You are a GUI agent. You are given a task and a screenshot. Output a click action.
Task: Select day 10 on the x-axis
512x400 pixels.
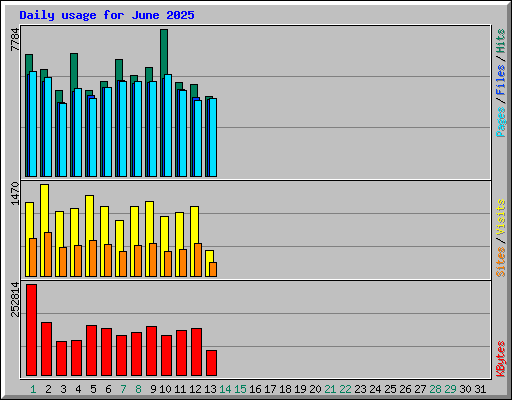[x=165, y=389]
